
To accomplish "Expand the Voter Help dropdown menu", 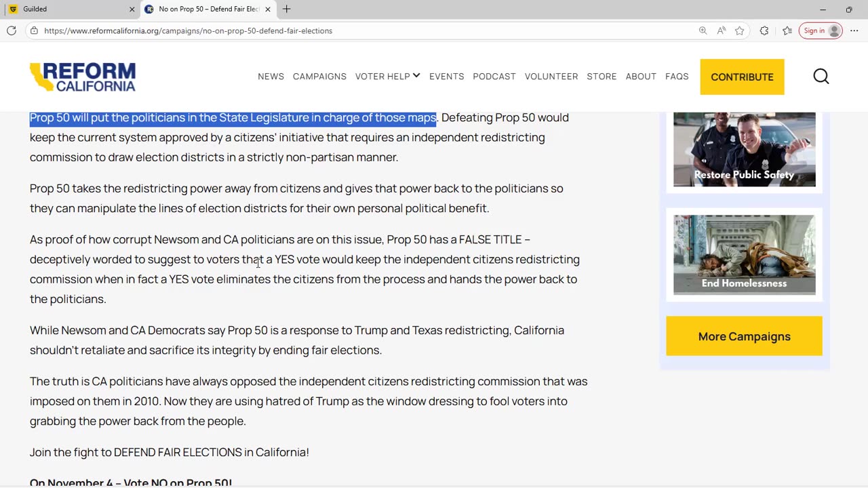I will point(388,77).
